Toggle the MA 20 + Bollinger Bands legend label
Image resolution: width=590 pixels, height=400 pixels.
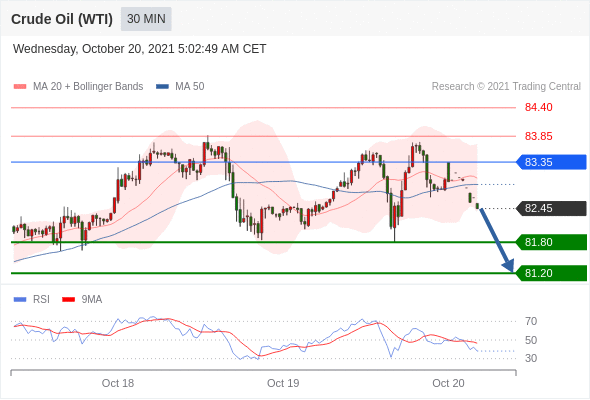[x=88, y=87]
